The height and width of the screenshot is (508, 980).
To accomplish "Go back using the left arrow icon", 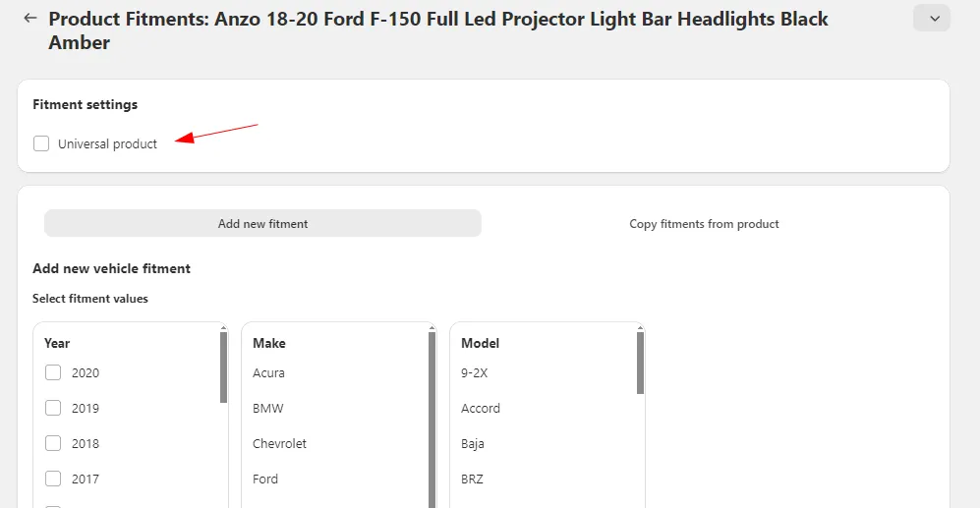I will (30, 19).
